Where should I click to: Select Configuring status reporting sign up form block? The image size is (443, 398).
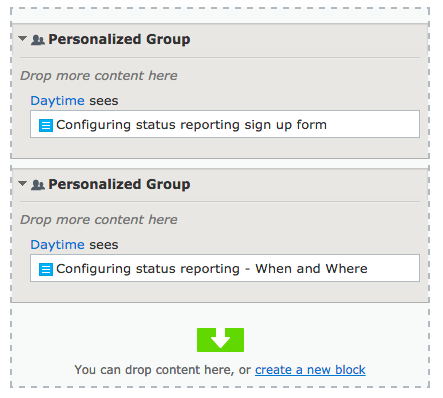pos(225,124)
